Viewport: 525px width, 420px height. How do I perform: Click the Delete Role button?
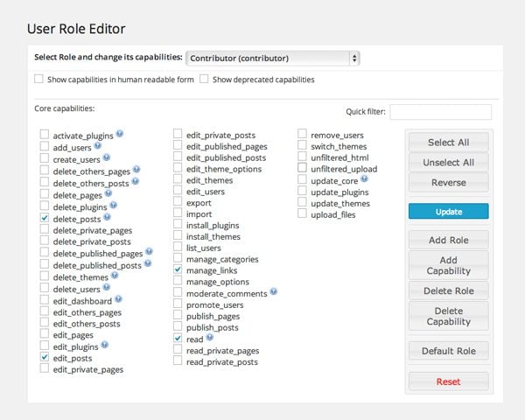(448, 290)
